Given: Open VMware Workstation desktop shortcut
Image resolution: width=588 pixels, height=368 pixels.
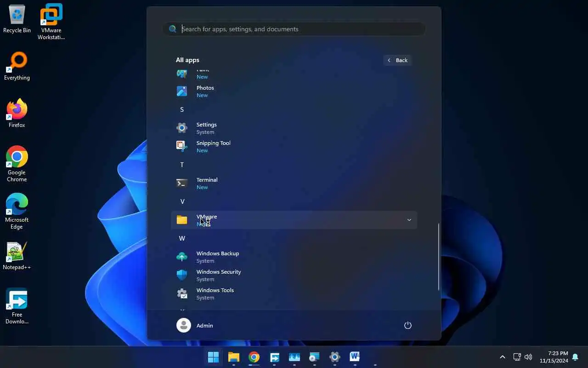Looking at the screenshot, I should click(51, 22).
